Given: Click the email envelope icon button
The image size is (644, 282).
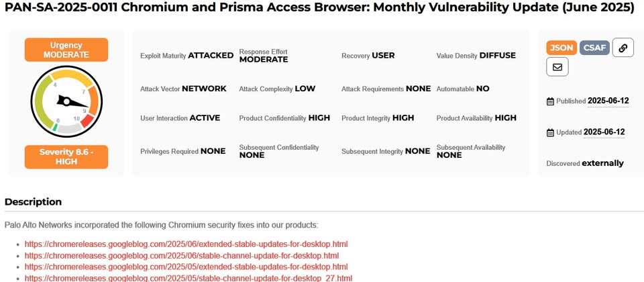Looking at the screenshot, I should click(x=557, y=67).
